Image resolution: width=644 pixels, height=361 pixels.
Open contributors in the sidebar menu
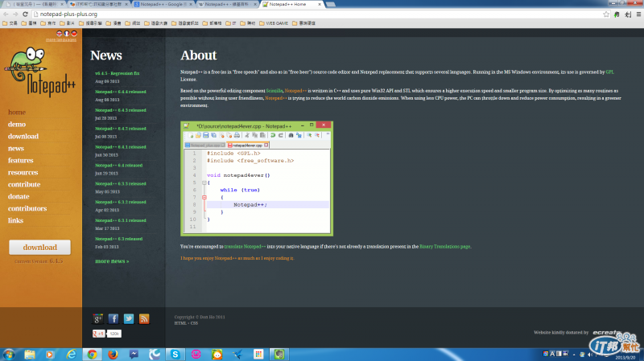pyautogui.click(x=27, y=208)
